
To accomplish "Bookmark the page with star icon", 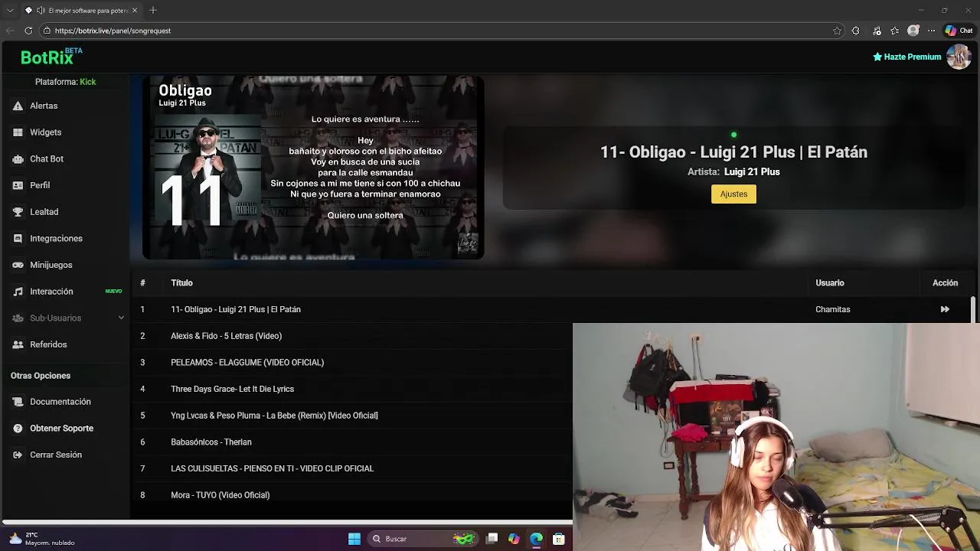I will [837, 31].
